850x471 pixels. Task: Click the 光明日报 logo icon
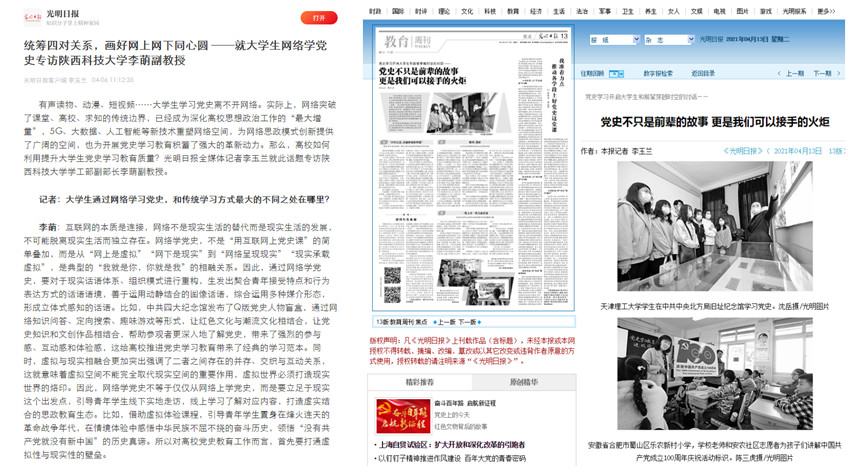[31, 17]
